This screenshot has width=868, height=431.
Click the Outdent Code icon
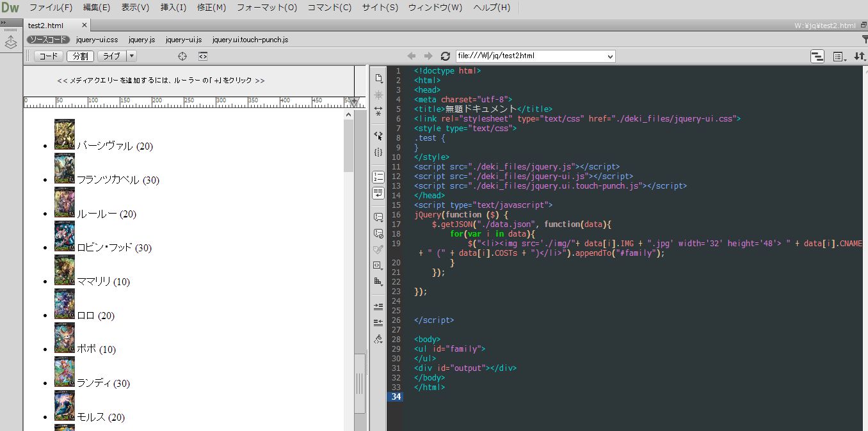tap(378, 322)
